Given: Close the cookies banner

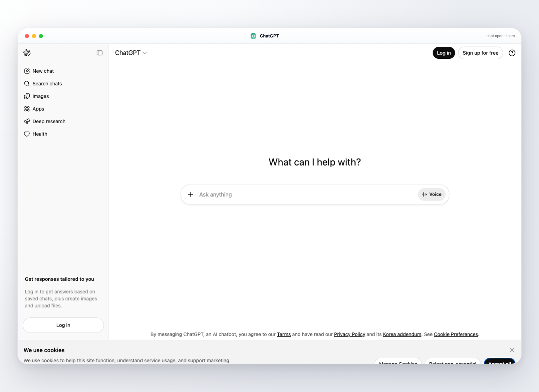Looking at the screenshot, I should click(x=512, y=350).
